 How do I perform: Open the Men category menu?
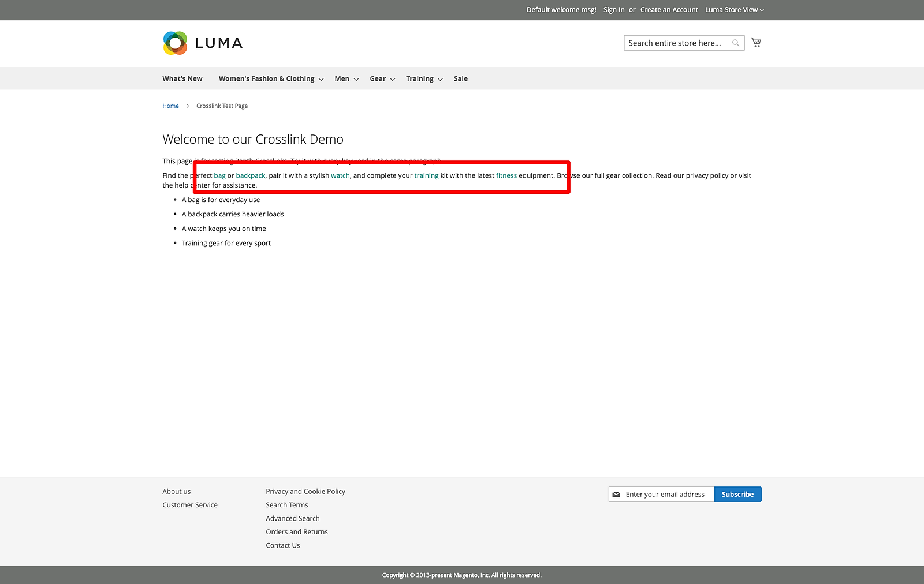342,78
